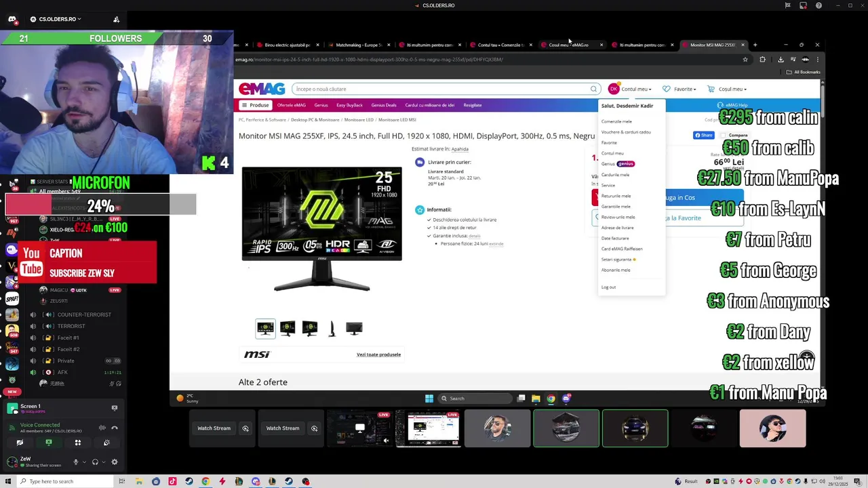Pop out first stream icon beside Watch Stream
Viewport: 868px width, 488px height.
[x=245, y=428]
